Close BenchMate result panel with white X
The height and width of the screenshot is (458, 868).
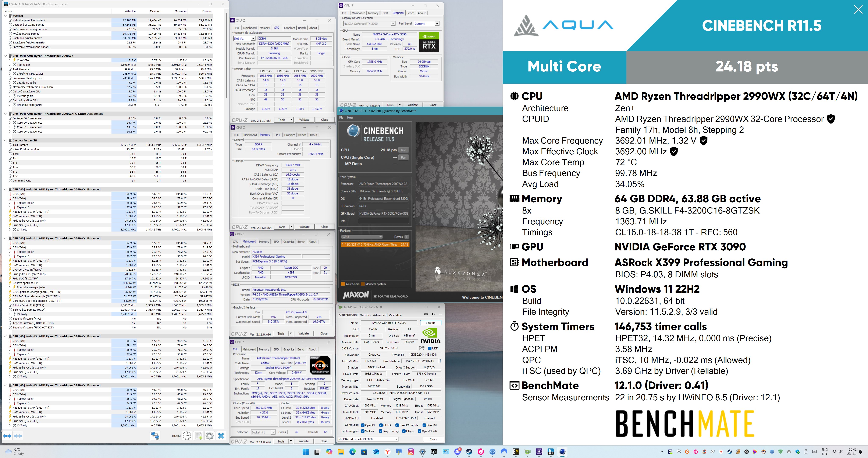[858, 10]
